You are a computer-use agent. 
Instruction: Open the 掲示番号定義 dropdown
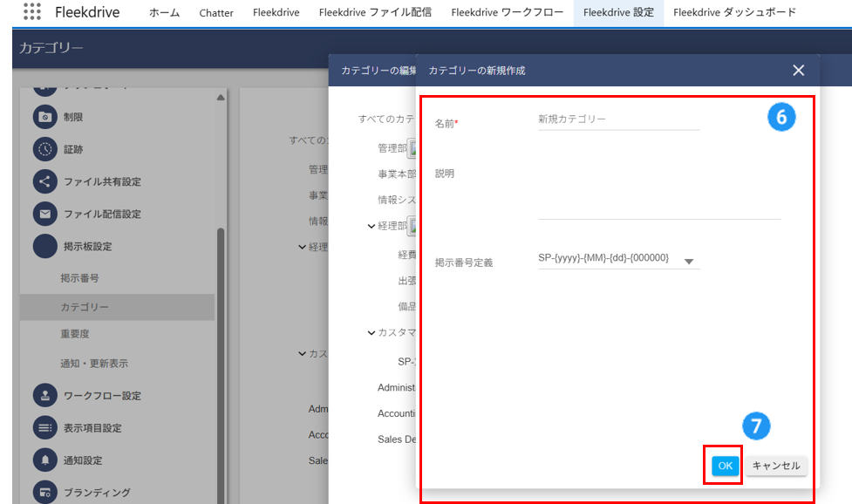tap(619, 260)
